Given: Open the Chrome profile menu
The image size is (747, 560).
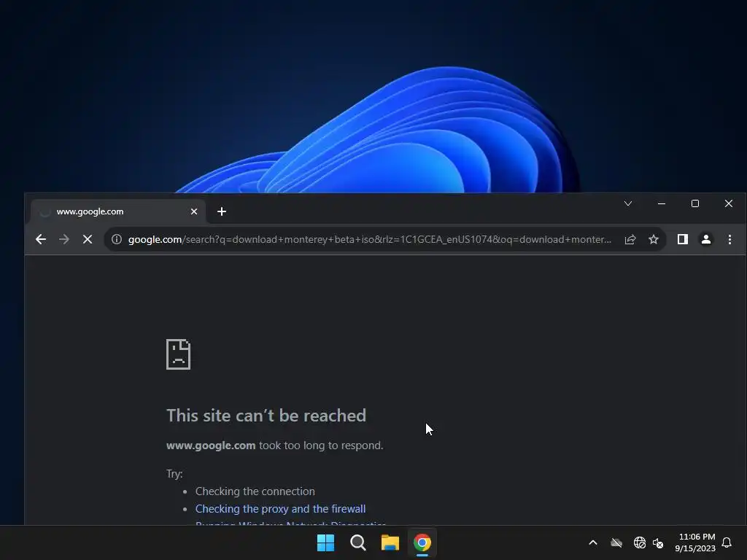Looking at the screenshot, I should pos(706,239).
